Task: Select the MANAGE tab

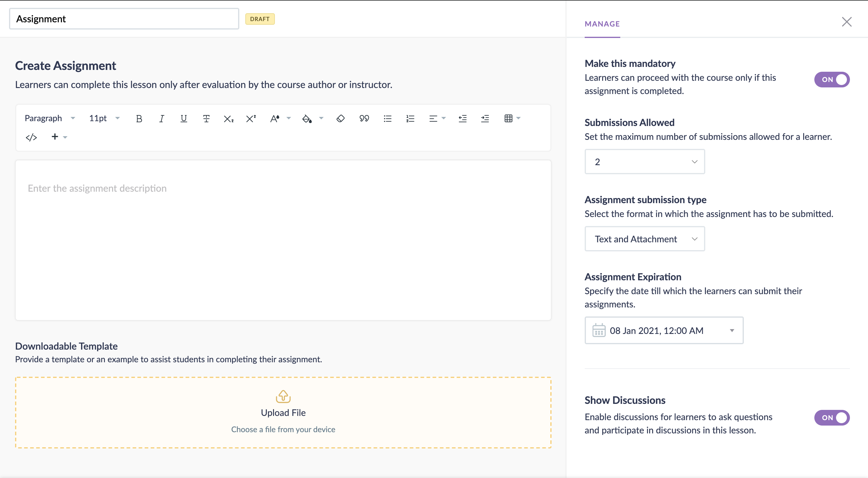Action: pos(602,24)
